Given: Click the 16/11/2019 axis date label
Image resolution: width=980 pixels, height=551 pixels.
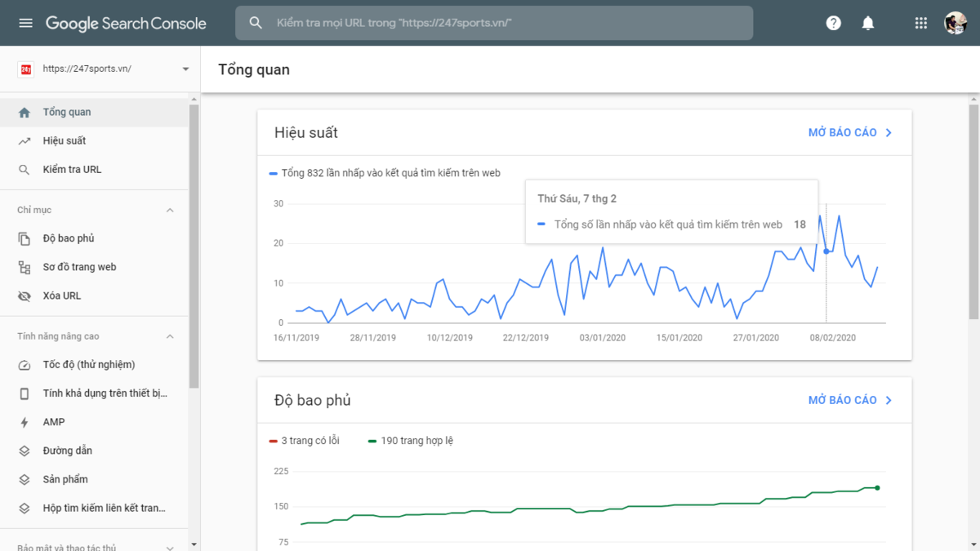Looking at the screenshot, I should pyautogui.click(x=296, y=337).
